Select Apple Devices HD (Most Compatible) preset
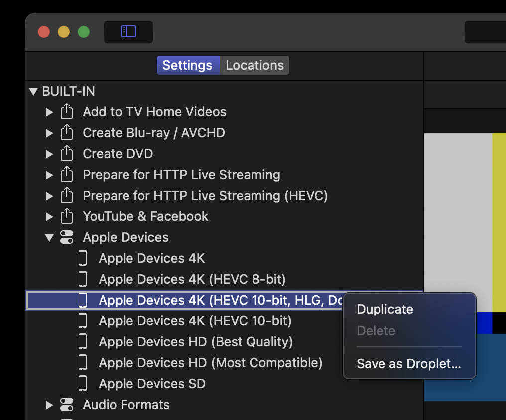Viewport: 506px width, 420px height. coord(210,363)
